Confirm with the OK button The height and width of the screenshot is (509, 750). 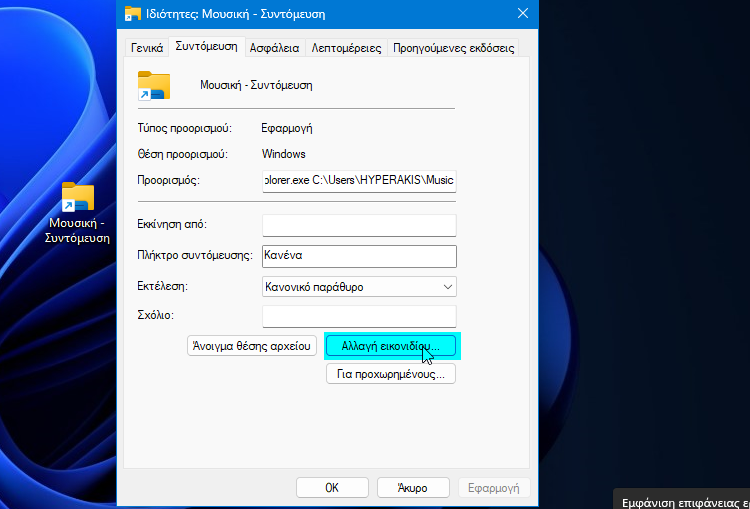pos(332,487)
